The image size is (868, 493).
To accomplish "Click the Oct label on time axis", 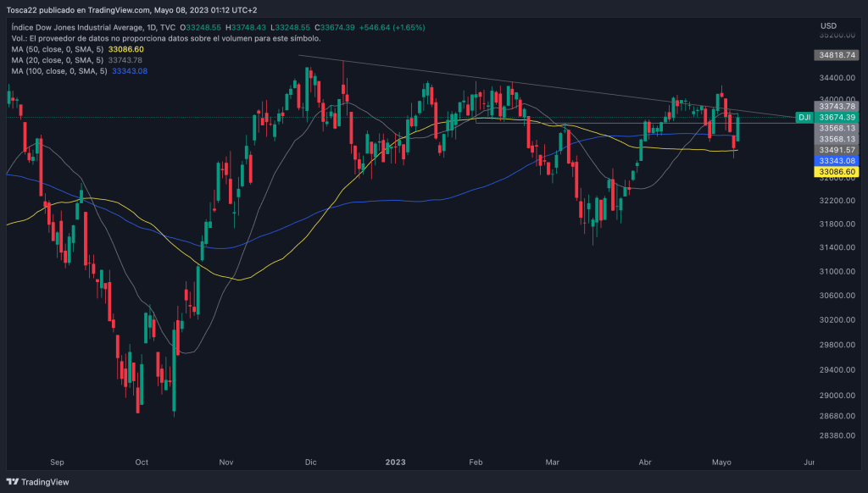I will [x=142, y=463].
